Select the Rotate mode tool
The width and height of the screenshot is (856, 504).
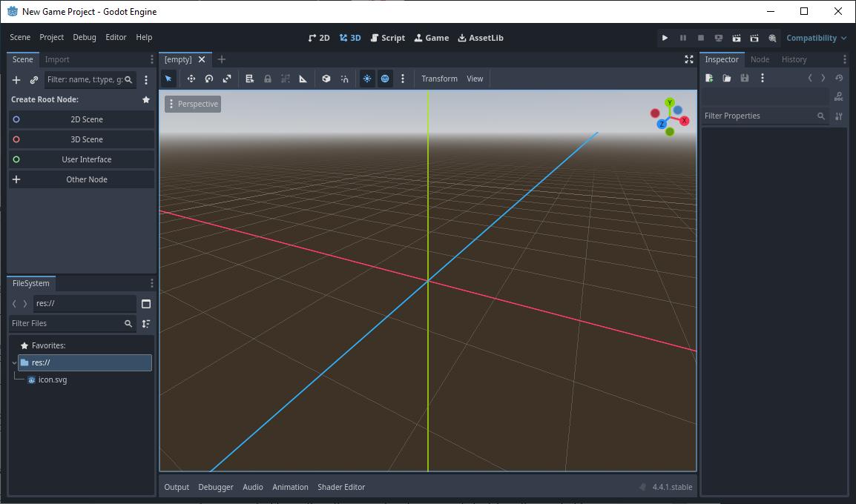tap(209, 79)
